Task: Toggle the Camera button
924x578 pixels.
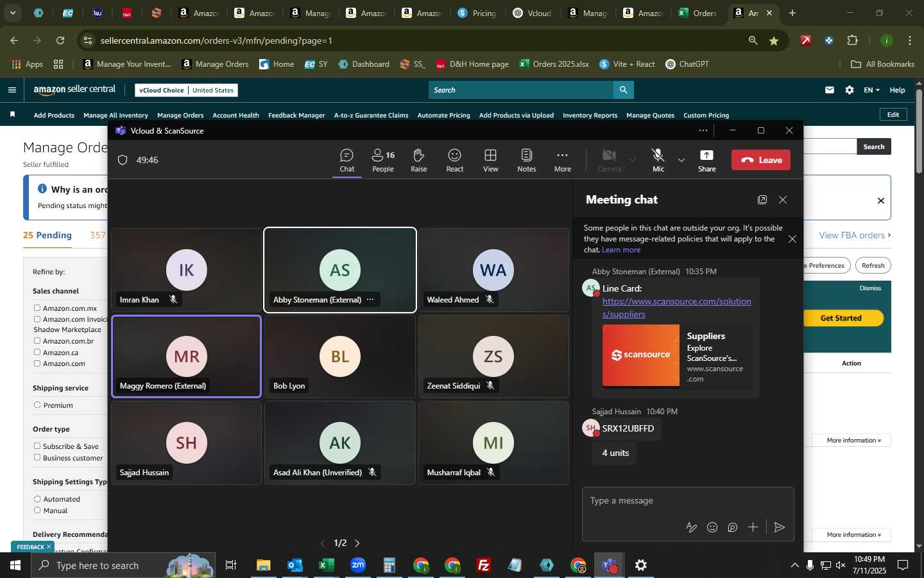Action: pos(610,161)
